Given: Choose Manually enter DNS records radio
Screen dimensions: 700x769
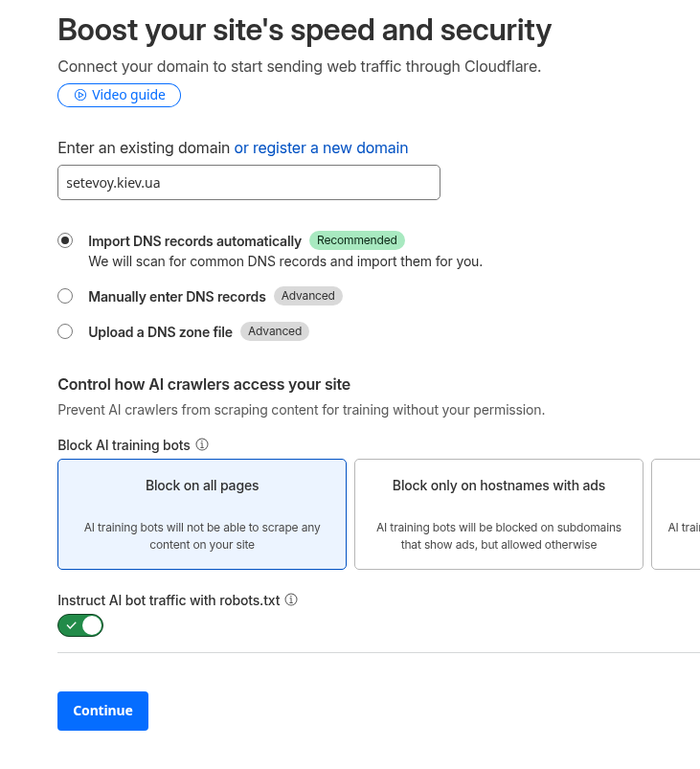Looking at the screenshot, I should (65, 296).
